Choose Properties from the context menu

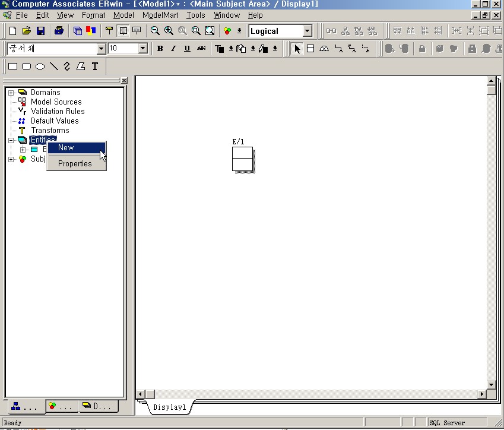[x=77, y=163]
